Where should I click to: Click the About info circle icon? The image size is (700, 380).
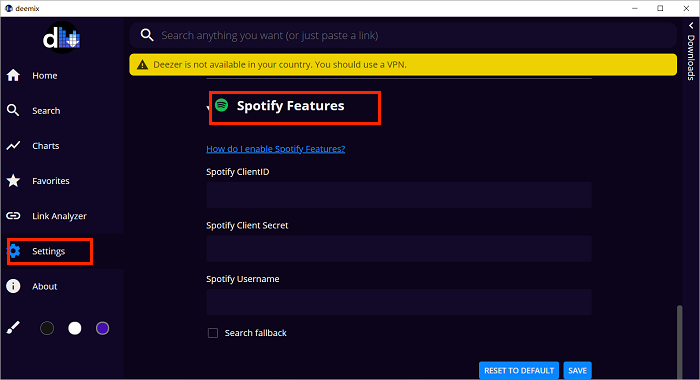coord(13,286)
